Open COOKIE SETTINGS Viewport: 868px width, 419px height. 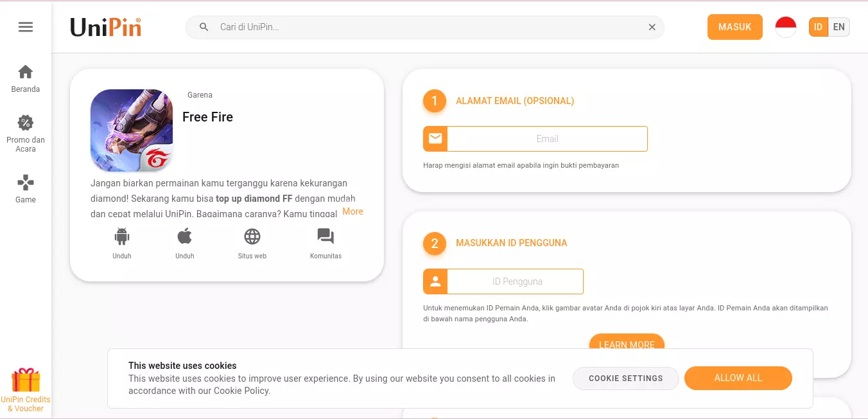(626, 379)
